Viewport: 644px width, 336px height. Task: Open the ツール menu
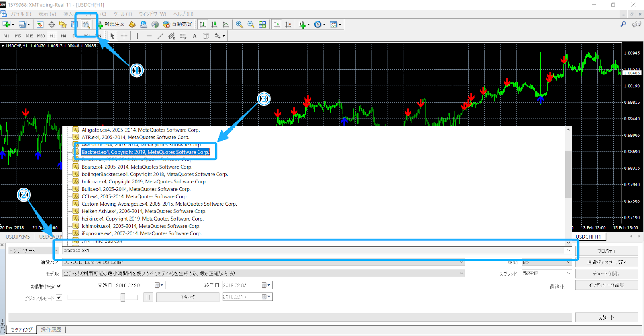(x=122, y=14)
